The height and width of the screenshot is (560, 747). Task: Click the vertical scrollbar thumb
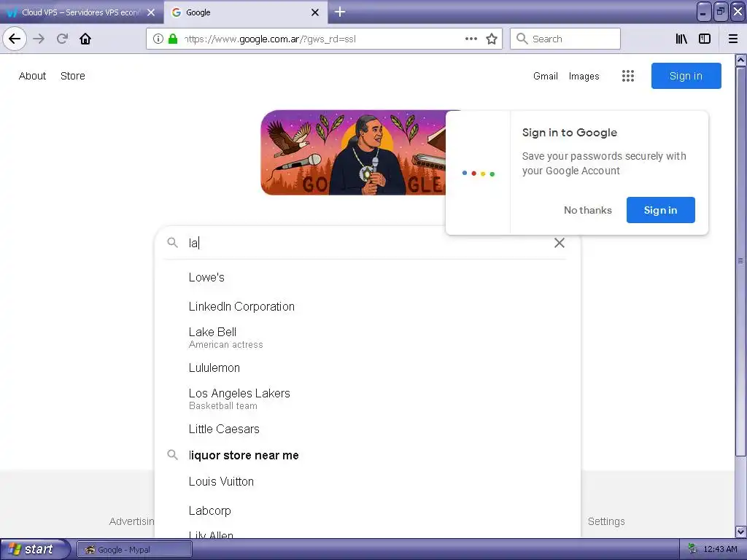pos(741,261)
